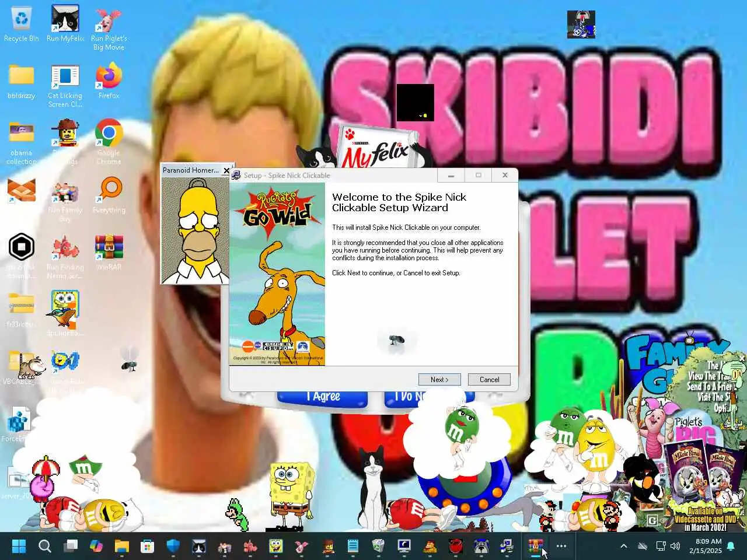Click Next in the Spike Nick Clickable setup
Image resolution: width=747 pixels, height=560 pixels.
pyautogui.click(x=439, y=380)
